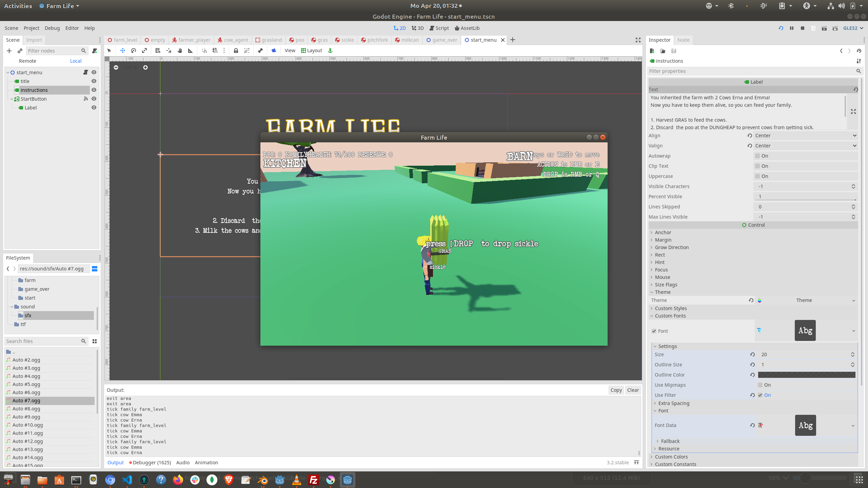
Task: Activate the Pan mode hand tool
Action: click(x=180, y=50)
